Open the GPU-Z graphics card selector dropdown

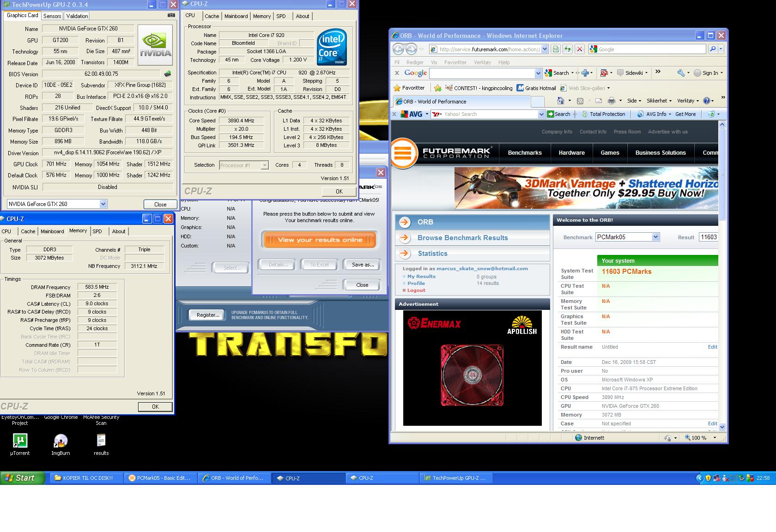point(103,204)
